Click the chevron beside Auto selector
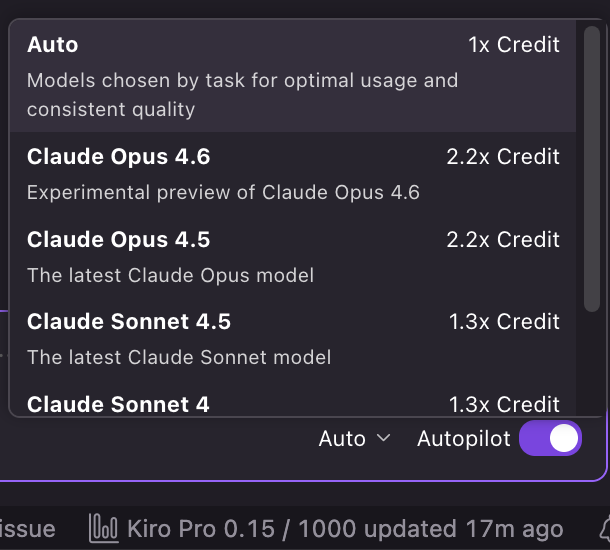This screenshot has width=610, height=550. [x=383, y=439]
